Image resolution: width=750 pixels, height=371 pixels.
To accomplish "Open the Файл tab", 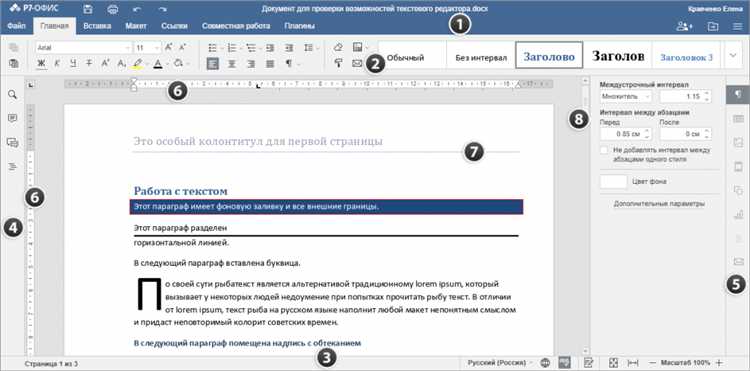I will click(x=16, y=26).
